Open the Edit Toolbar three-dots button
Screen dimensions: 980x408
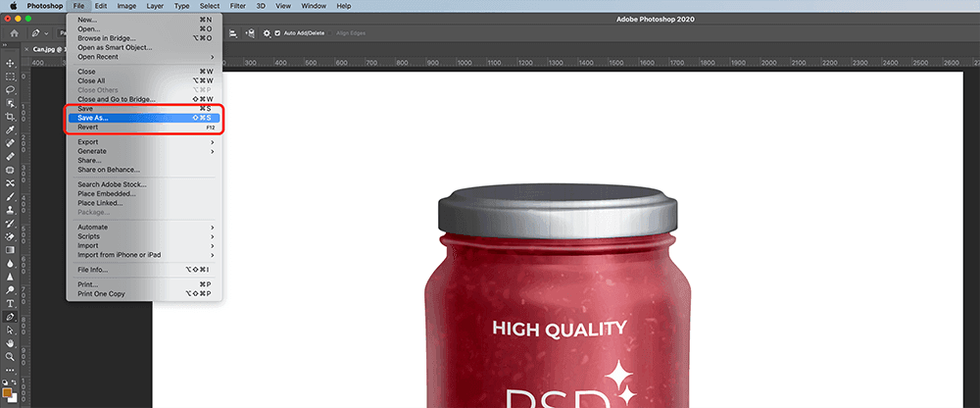[10, 370]
